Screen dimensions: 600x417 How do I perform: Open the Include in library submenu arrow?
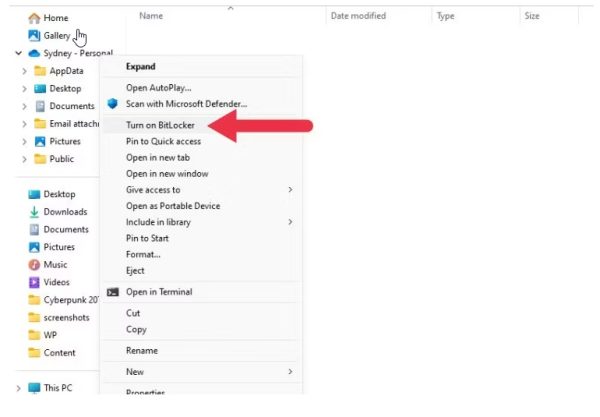coord(290,222)
